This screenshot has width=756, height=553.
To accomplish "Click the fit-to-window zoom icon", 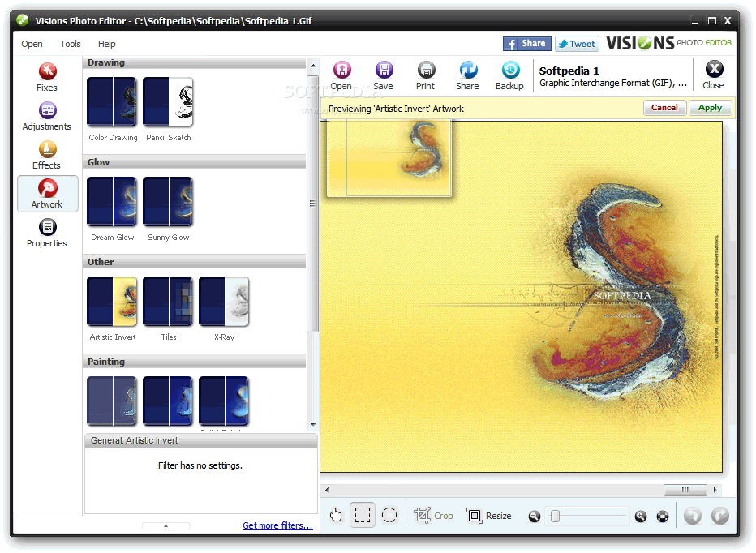I will click(663, 517).
